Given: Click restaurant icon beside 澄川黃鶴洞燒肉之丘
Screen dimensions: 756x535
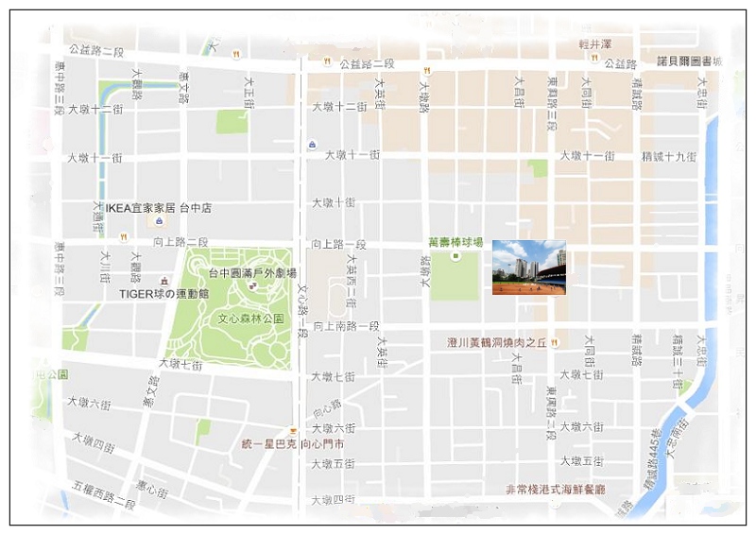Looking at the screenshot, I should click(556, 342).
